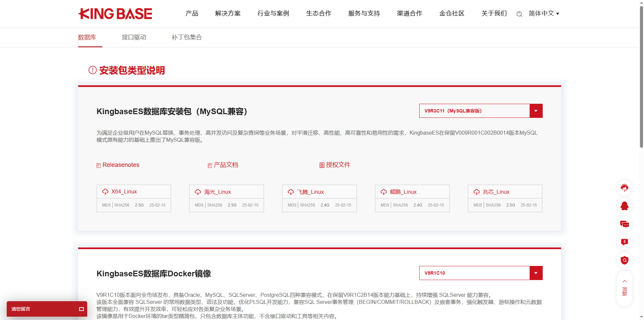Open the 授权文件 link
The image size is (644, 320).
338,165
